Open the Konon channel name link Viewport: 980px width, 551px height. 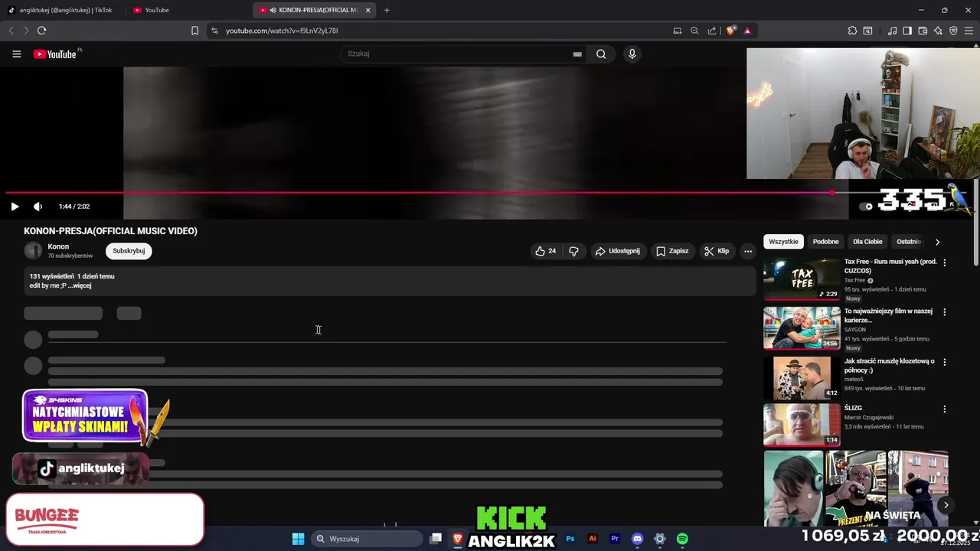pos(58,246)
